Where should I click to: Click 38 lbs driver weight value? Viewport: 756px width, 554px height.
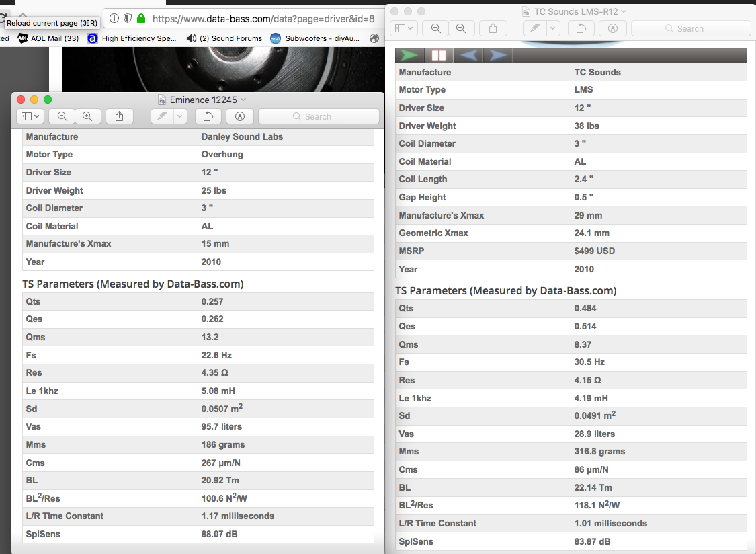pos(587,126)
